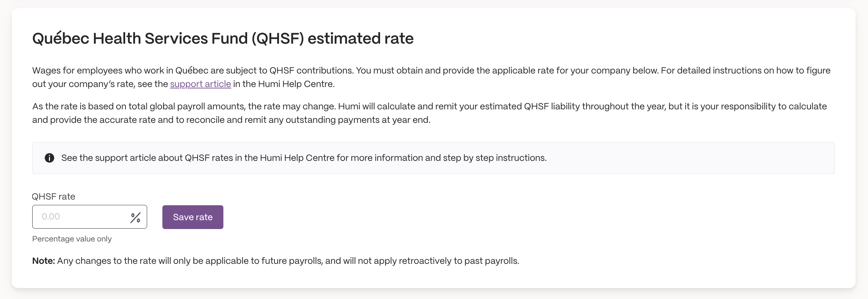
Task: Click the paragraph starting As the rate is based
Action: [429, 113]
